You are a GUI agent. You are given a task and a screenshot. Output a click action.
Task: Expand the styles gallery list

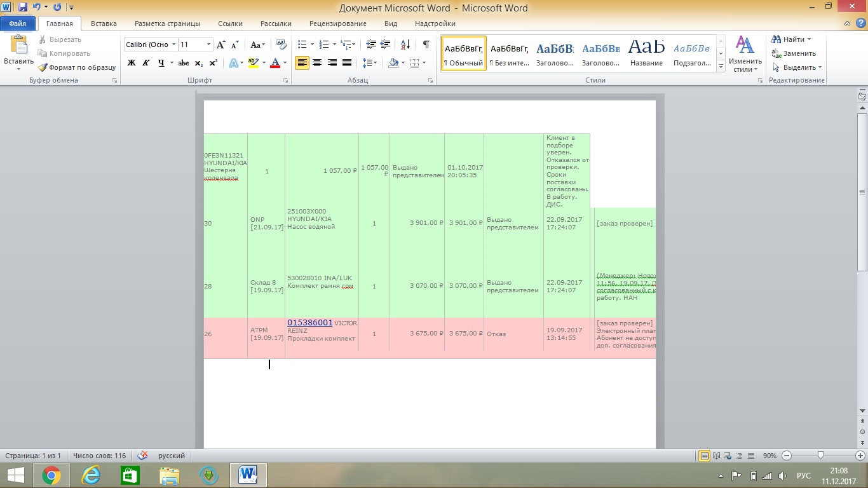[x=721, y=67]
